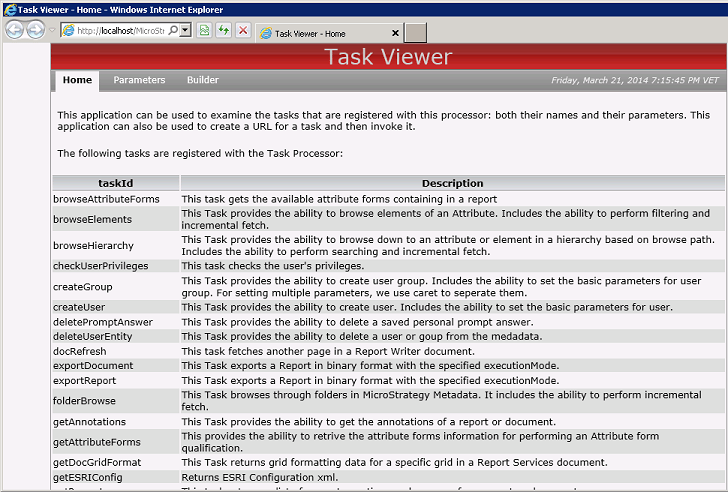Click the compatibility view icon
Image resolution: width=728 pixels, height=492 pixels.
click(x=204, y=31)
